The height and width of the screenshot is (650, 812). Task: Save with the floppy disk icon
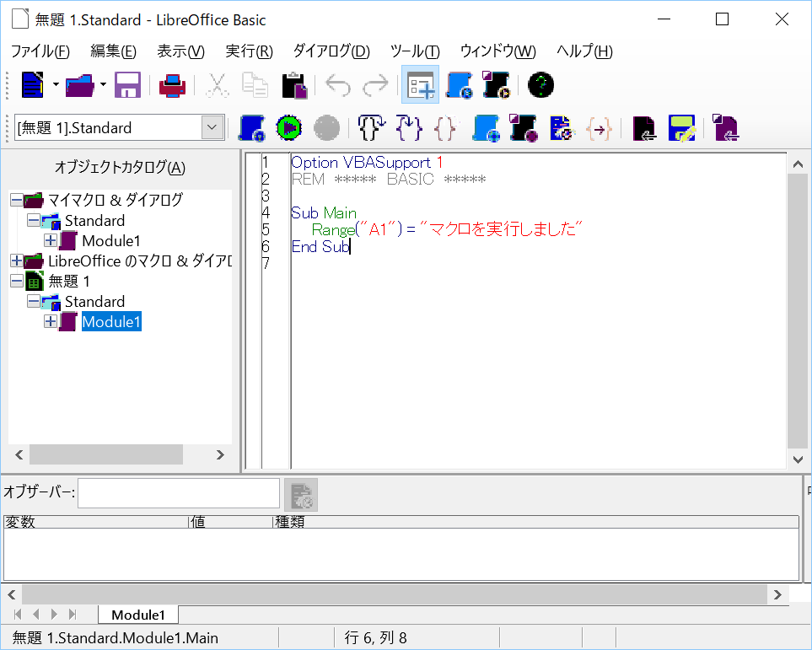coord(128,85)
